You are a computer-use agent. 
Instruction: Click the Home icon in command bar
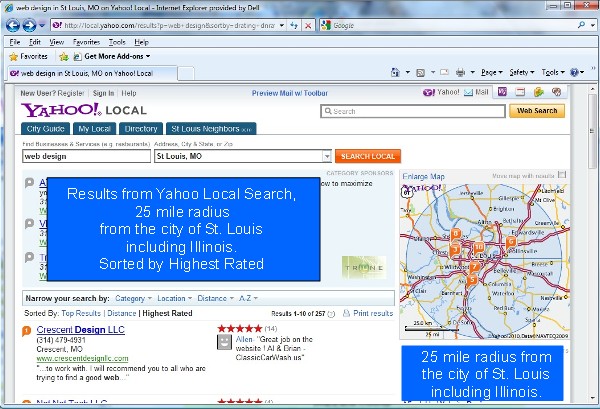click(396, 73)
